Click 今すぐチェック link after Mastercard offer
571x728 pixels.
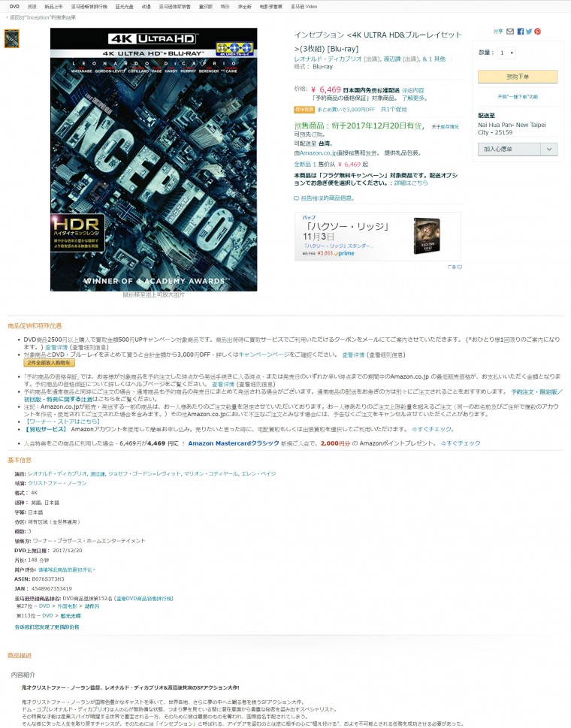pos(460,443)
